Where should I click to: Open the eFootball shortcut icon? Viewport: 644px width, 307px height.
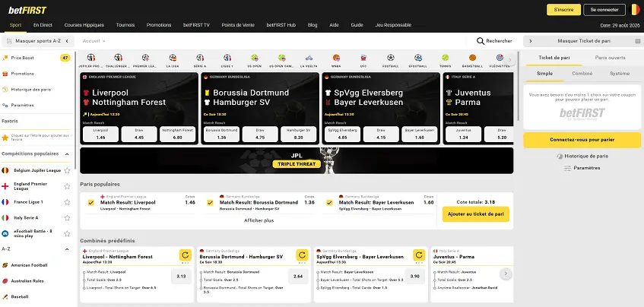418,58
